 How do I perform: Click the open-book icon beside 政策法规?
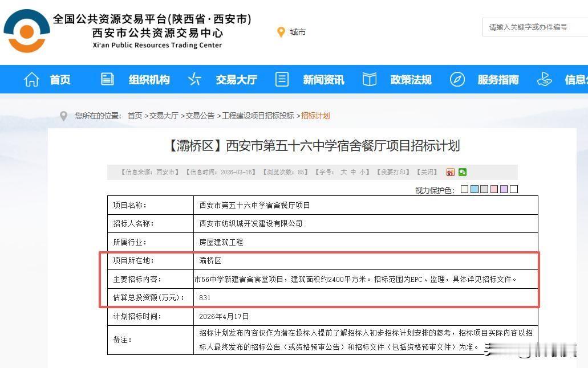pos(369,80)
